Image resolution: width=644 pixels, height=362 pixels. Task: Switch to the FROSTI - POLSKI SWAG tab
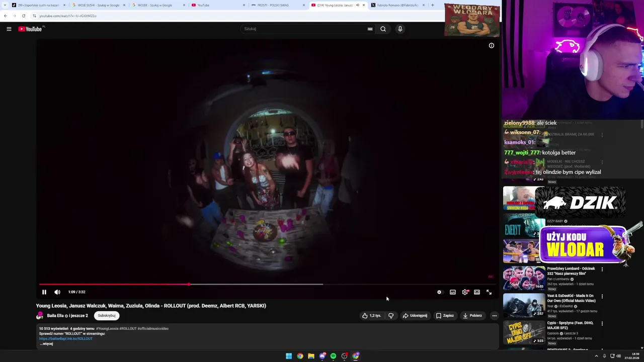coord(278,5)
